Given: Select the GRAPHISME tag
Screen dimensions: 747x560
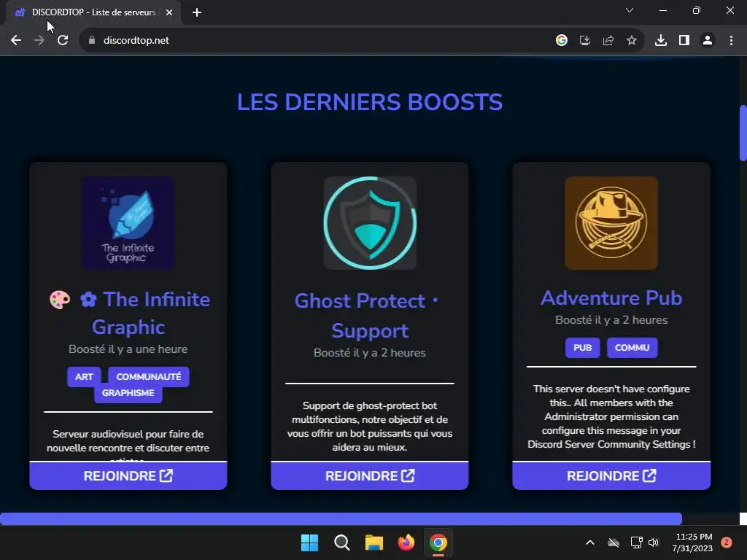Looking at the screenshot, I should click(x=128, y=393).
